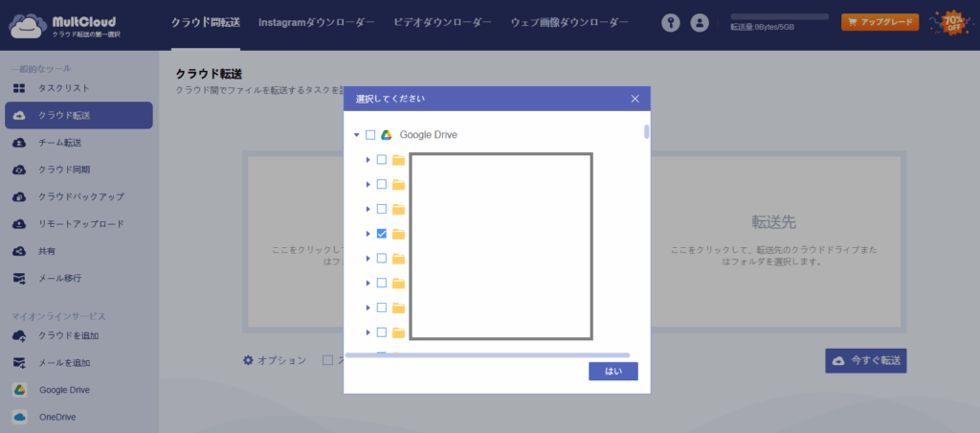The height and width of the screenshot is (433, 980).
Task: Click the OneDrive icon in sidebar
Action: [x=19, y=417]
